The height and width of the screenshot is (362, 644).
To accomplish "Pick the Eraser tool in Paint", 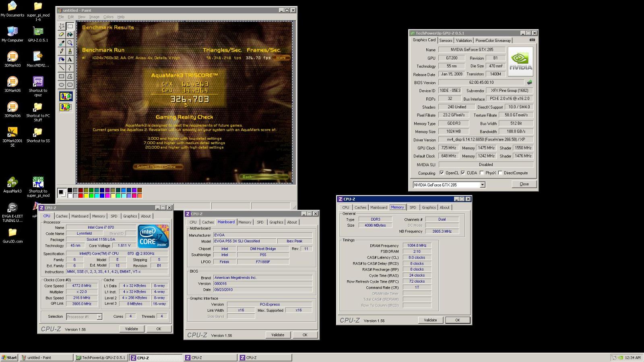I will pyautogui.click(x=62, y=35).
